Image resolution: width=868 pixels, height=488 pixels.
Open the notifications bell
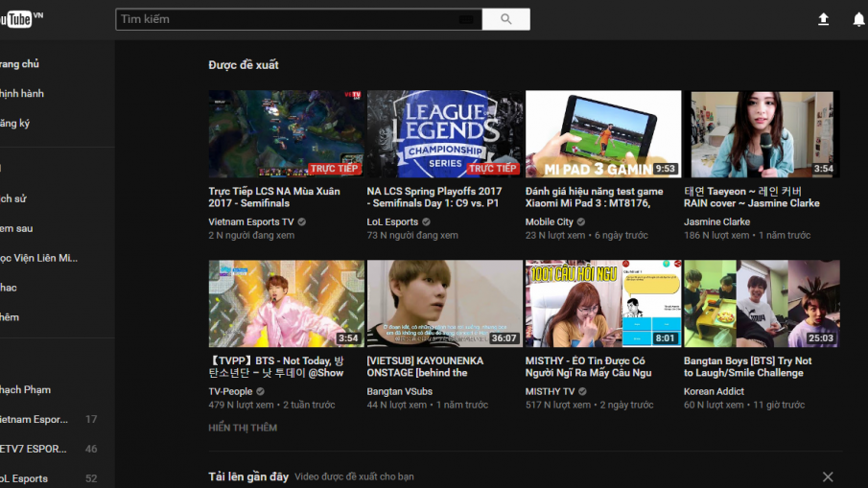click(858, 19)
